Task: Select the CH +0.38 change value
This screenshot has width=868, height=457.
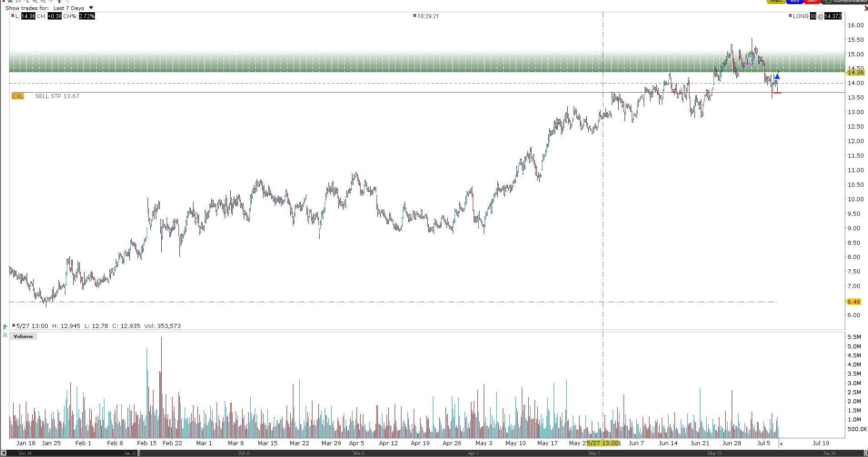Action: [55, 16]
